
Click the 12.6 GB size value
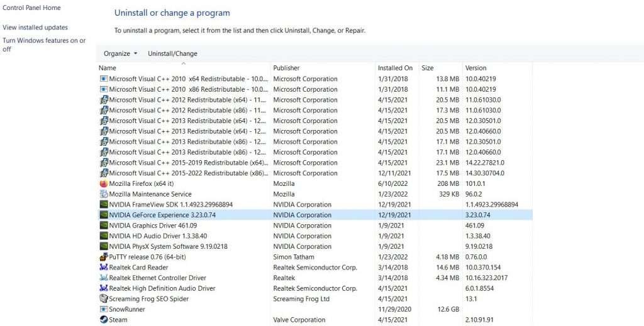coord(448,309)
